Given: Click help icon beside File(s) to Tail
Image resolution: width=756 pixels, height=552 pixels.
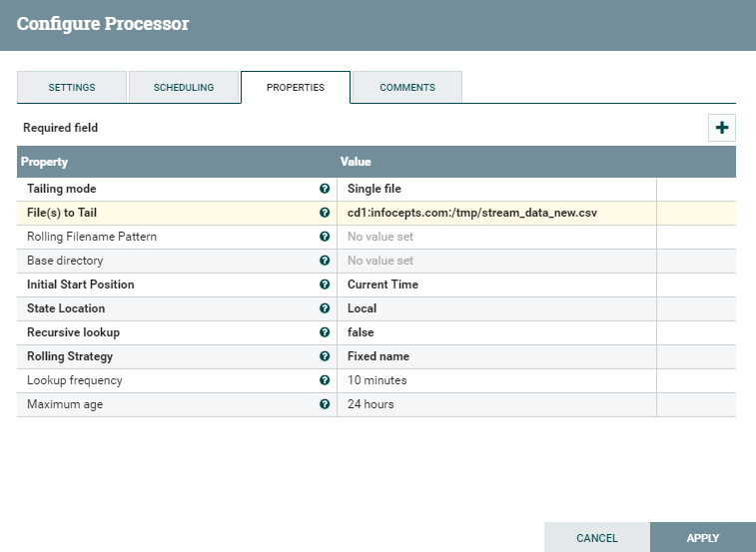Looking at the screenshot, I should [325, 213].
